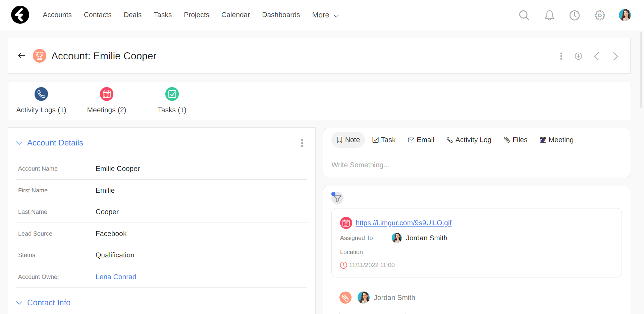The image size is (644, 314).
Task: Open the search magnifier icon
Action: point(524,15)
